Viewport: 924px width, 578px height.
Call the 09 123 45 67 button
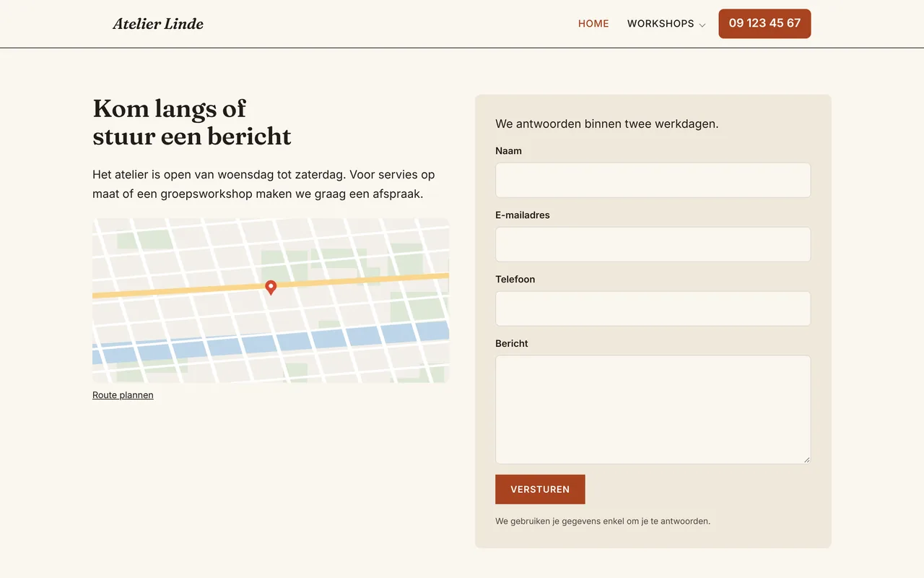pyautogui.click(x=764, y=24)
